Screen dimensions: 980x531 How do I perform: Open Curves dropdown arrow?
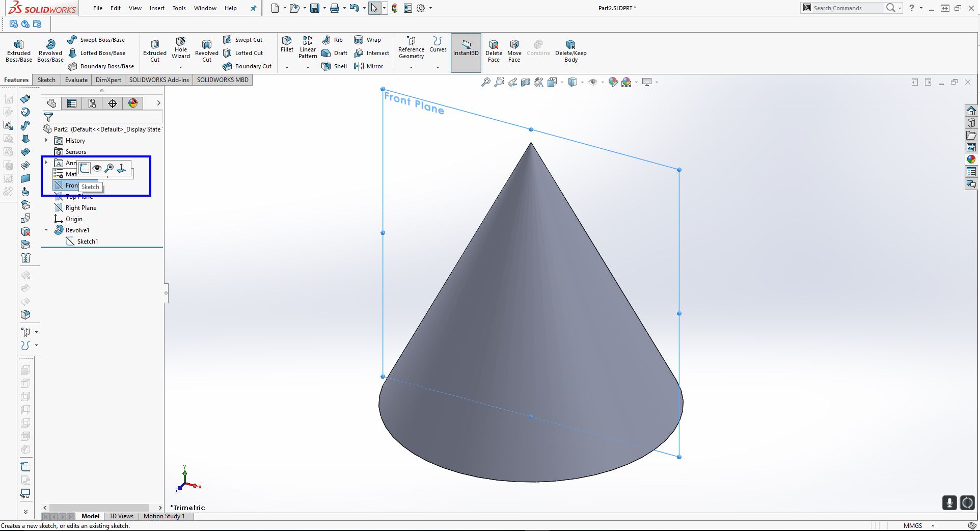coord(438,67)
